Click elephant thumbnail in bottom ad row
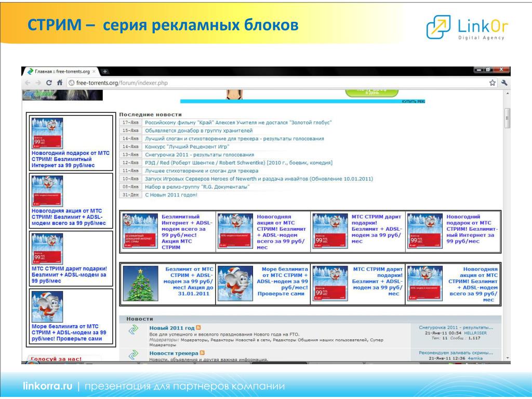 [x=235, y=284]
